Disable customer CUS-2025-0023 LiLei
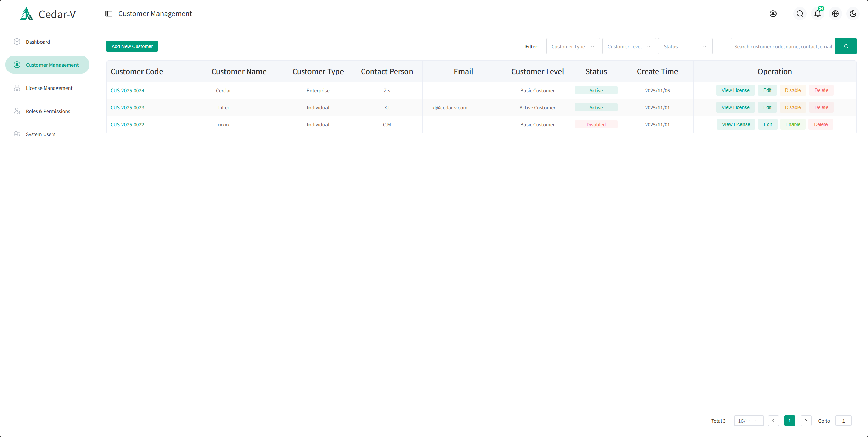This screenshot has height=437, width=868. pos(793,107)
